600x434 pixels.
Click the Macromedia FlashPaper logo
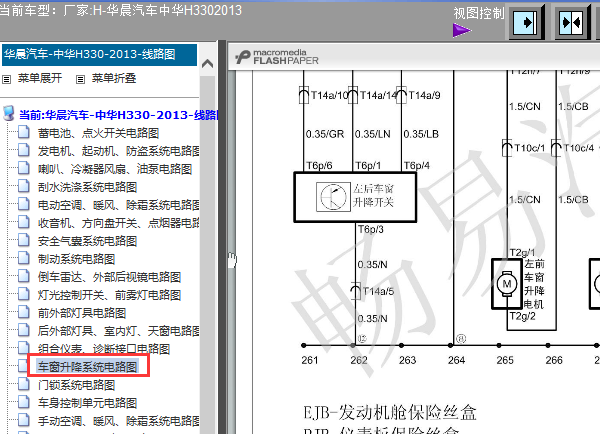pos(277,57)
